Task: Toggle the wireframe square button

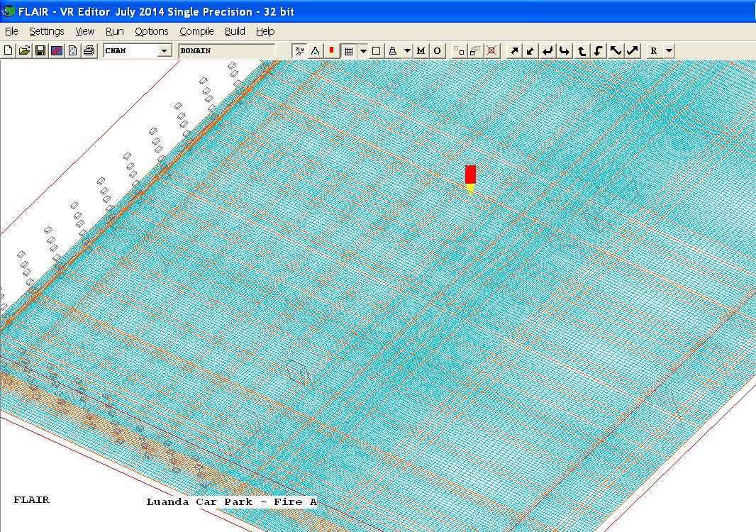Action: pos(377,51)
